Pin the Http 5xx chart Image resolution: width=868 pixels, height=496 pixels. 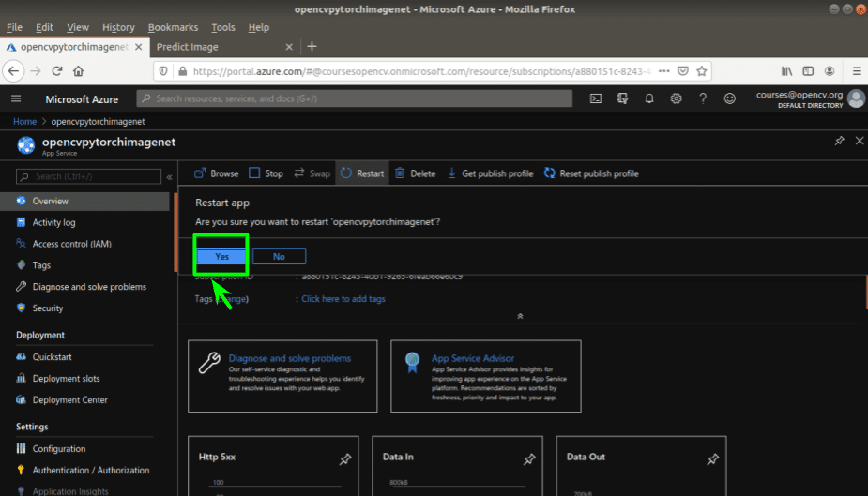345,458
